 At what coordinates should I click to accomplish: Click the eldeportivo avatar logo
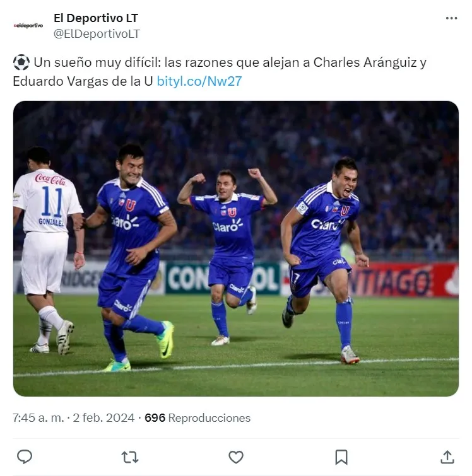(x=28, y=25)
